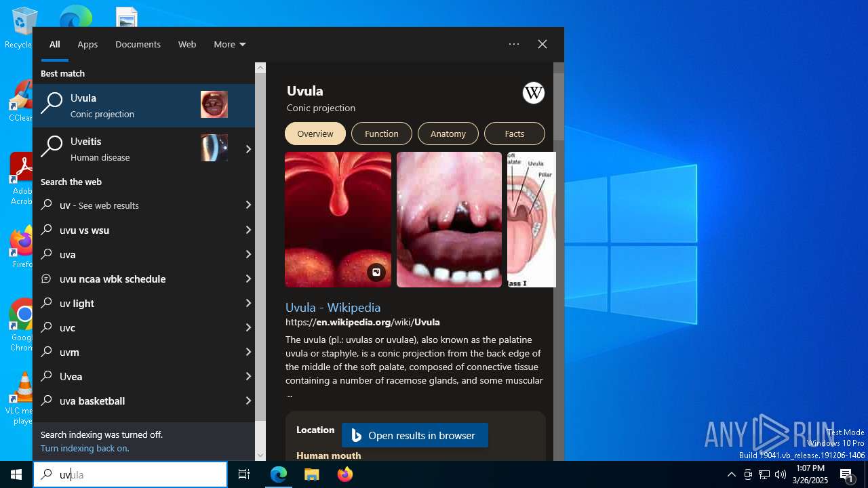Viewport: 868px width, 488px height.
Task: Expand the 'uv light' suggestion arrow
Action: [248, 303]
